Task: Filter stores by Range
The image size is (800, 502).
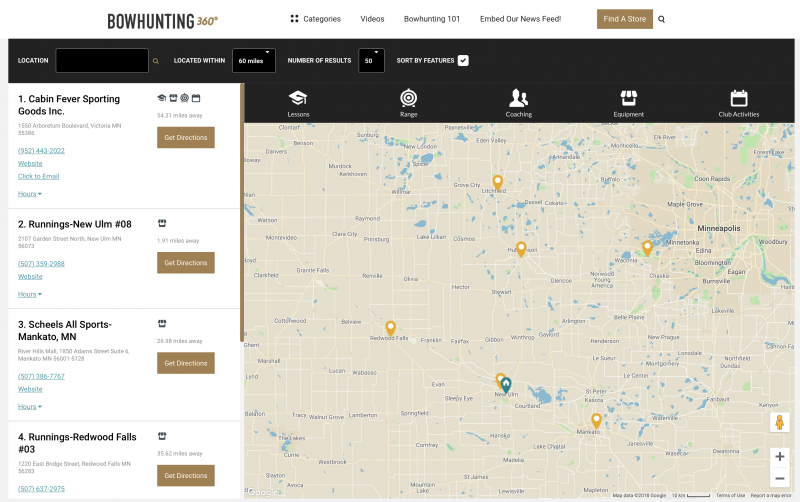Action: (x=409, y=103)
